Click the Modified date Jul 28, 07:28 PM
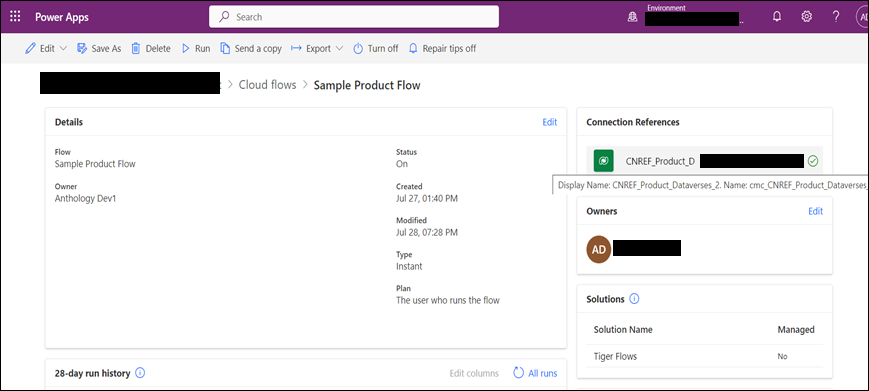869x391 pixels. point(427,233)
